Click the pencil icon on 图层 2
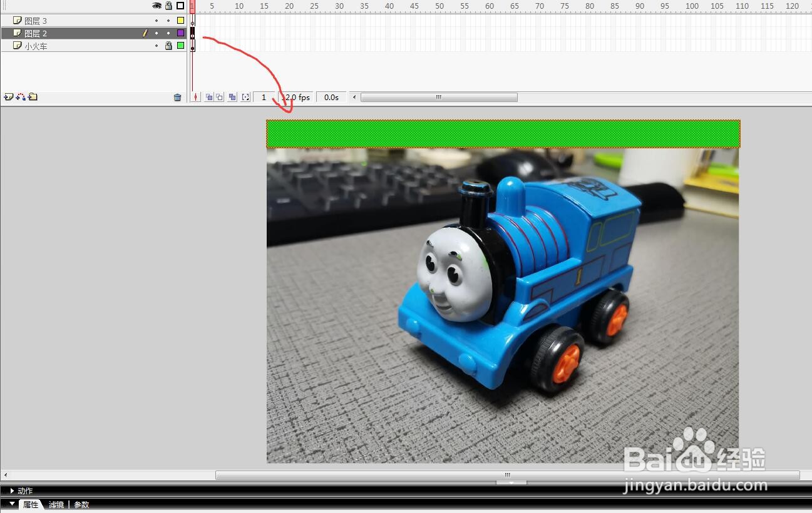812x513 pixels. coord(145,33)
